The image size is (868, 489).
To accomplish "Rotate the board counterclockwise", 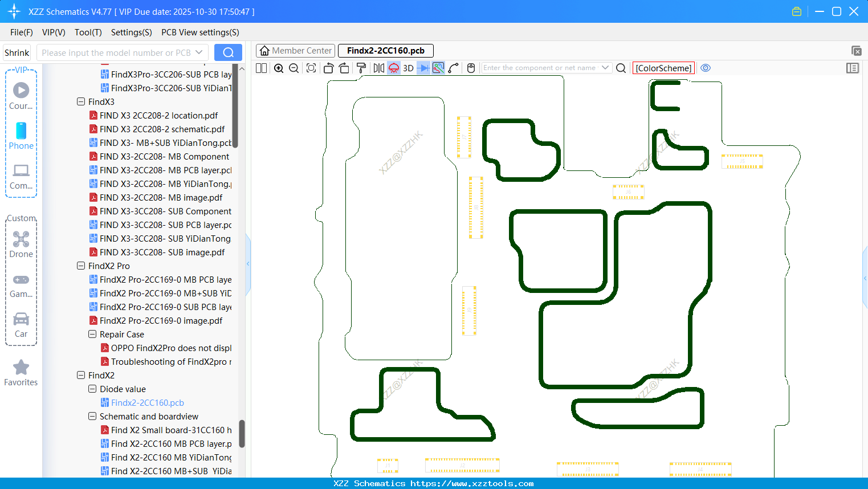I will tap(328, 68).
